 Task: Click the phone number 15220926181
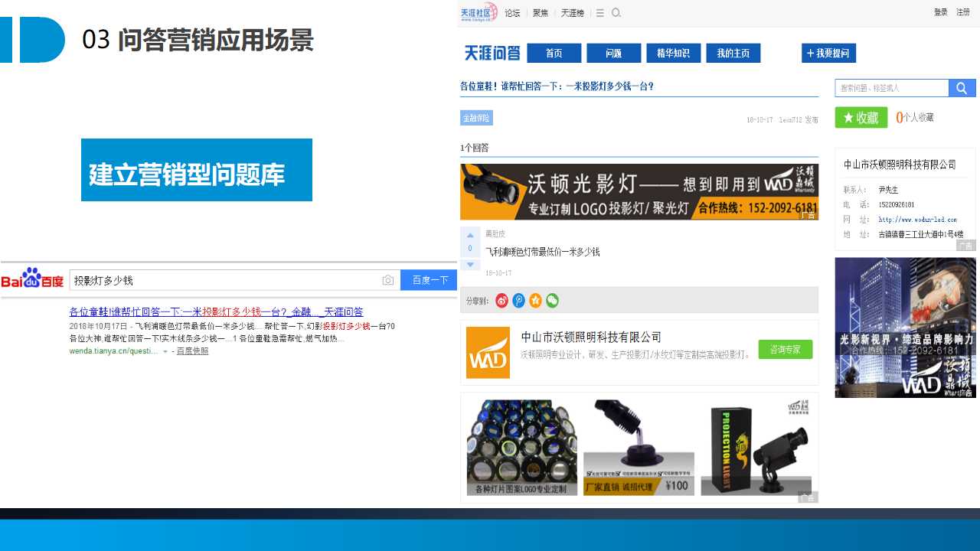pos(897,204)
